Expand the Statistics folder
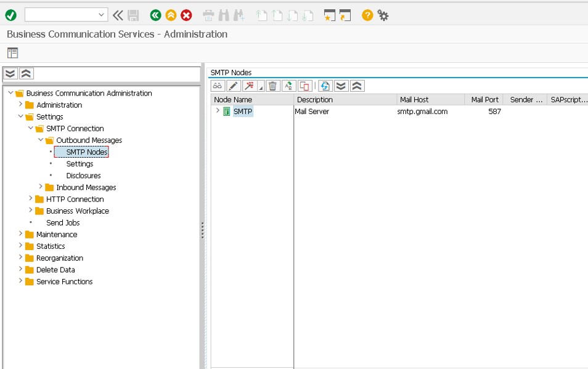 [20, 245]
